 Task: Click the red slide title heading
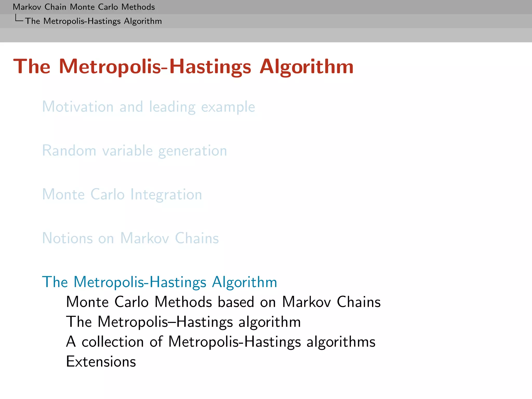pyautogui.click(x=183, y=67)
